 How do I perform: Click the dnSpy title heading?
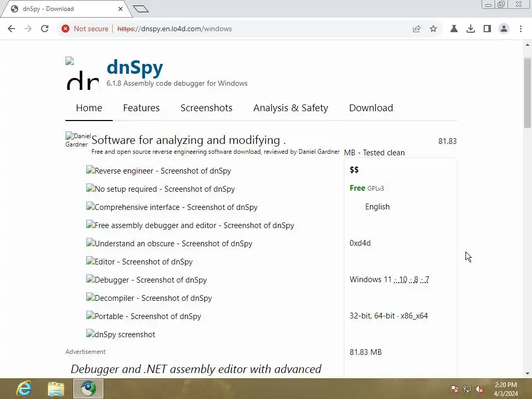(135, 68)
